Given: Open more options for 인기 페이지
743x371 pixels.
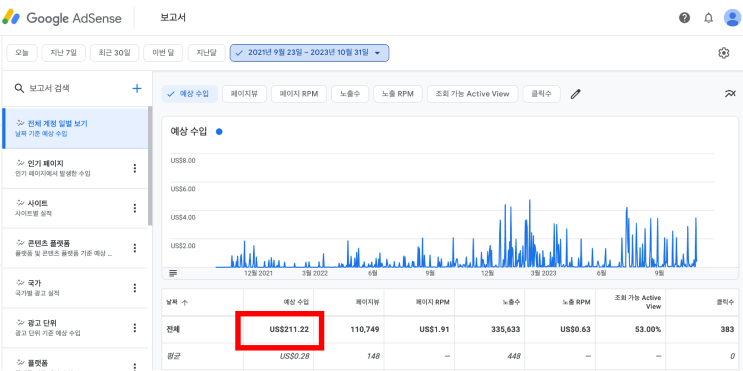Looking at the screenshot, I should click(x=135, y=168).
